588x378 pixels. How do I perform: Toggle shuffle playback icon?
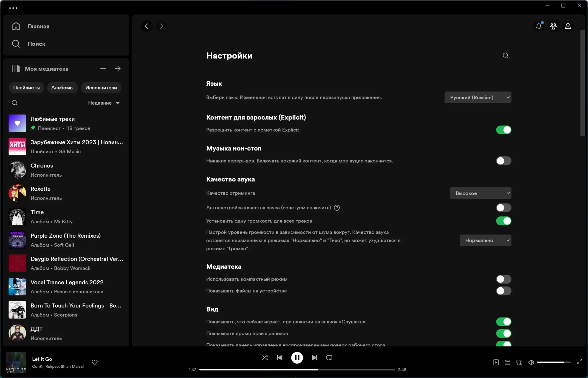(265, 358)
